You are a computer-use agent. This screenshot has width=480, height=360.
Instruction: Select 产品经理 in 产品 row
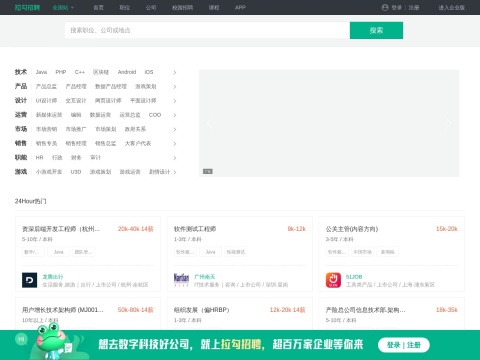[76, 86]
